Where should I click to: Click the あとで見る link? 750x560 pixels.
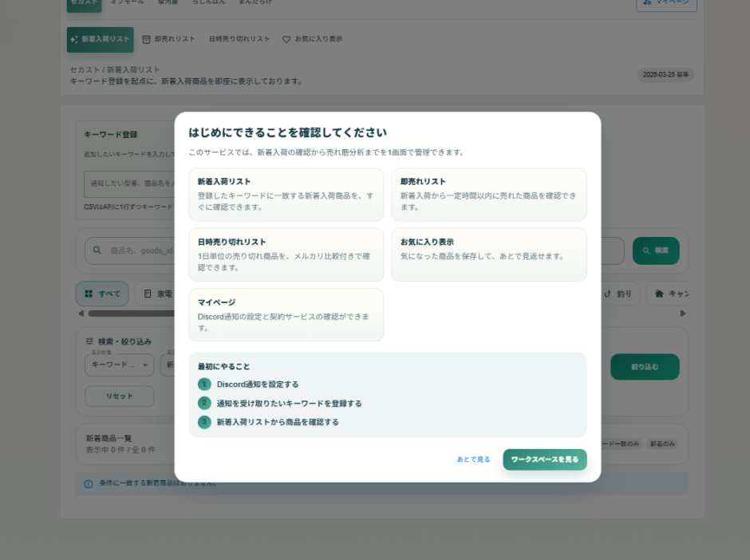473,459
